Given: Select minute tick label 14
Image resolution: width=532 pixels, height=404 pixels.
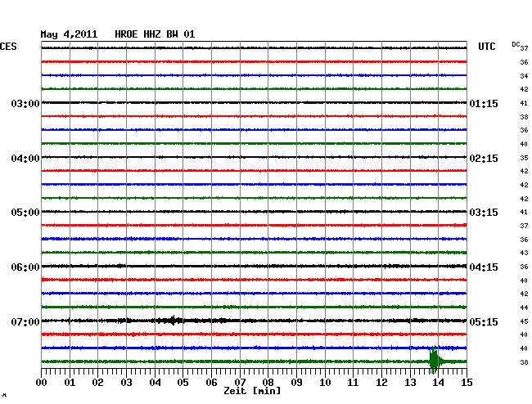Looking at the screenshot, I should pos(438,383).
